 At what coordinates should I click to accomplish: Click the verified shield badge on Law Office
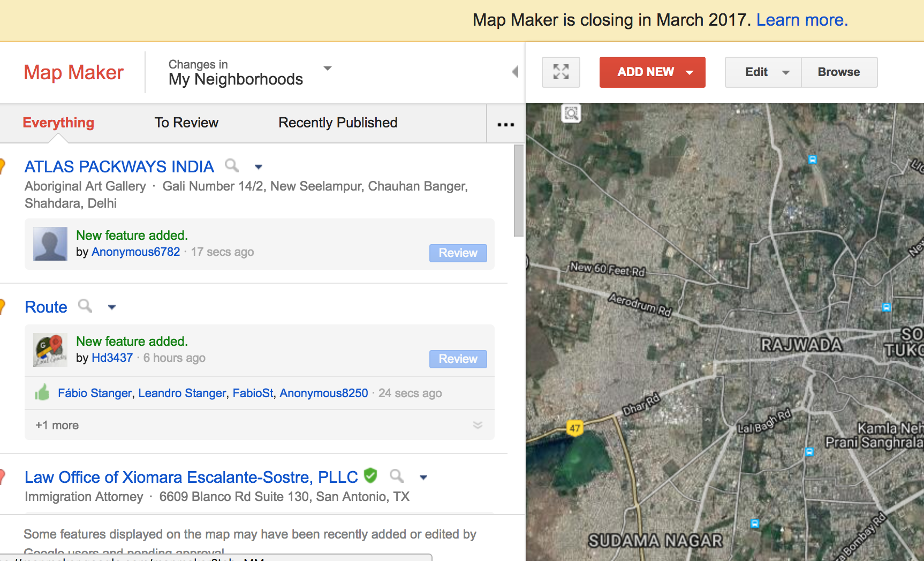point(370,475)
